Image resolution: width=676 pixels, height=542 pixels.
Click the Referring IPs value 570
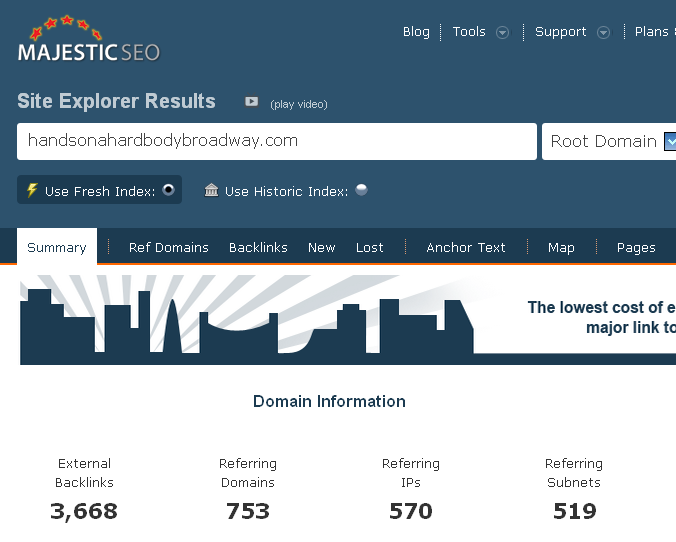(411, 511)
